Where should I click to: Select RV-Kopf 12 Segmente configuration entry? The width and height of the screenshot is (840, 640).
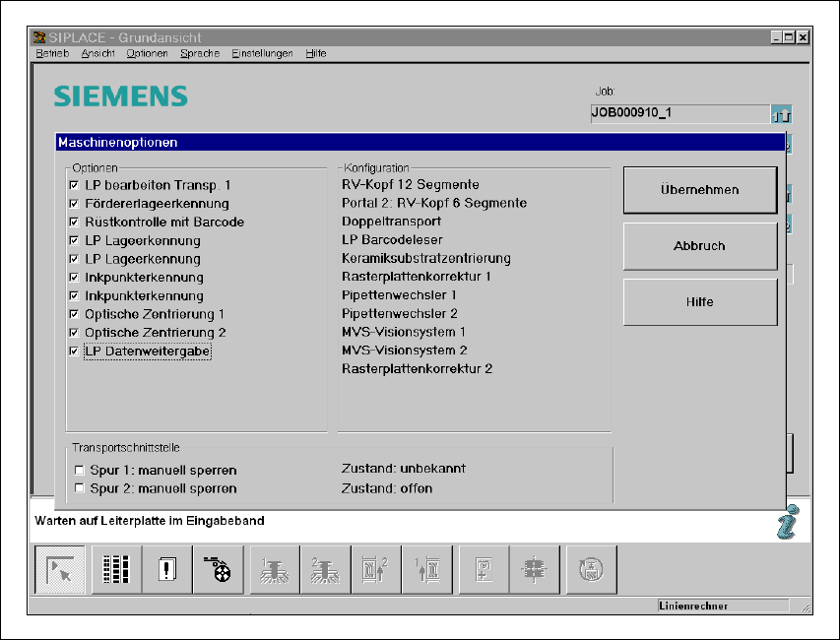411,185
